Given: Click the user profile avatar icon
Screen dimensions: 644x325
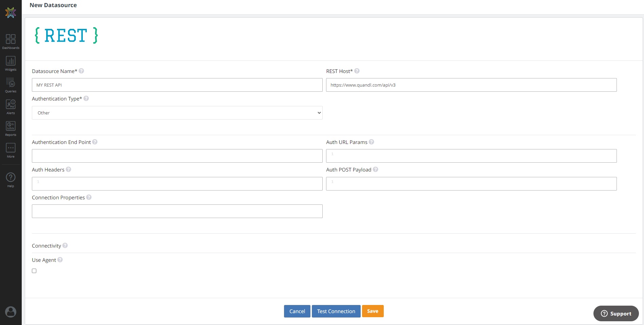Looking at the screenshot, I should tap(11, 312).
